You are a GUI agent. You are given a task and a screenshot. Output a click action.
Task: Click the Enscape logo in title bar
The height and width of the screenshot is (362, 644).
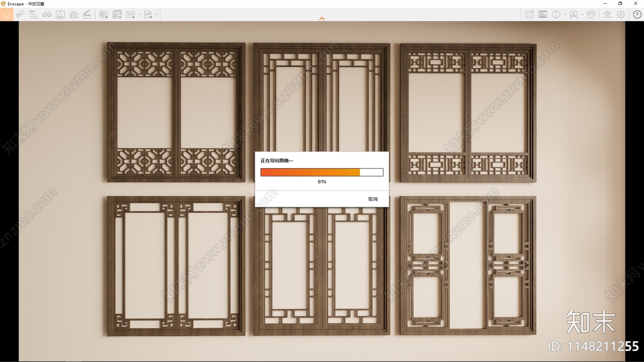pyautogui.click(x=4, y=4)
